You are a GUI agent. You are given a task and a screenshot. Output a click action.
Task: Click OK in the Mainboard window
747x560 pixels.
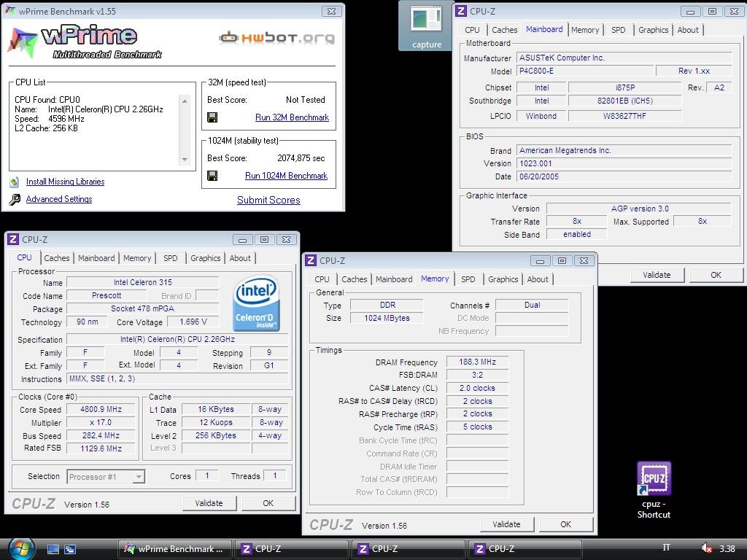tap(716, 275)
